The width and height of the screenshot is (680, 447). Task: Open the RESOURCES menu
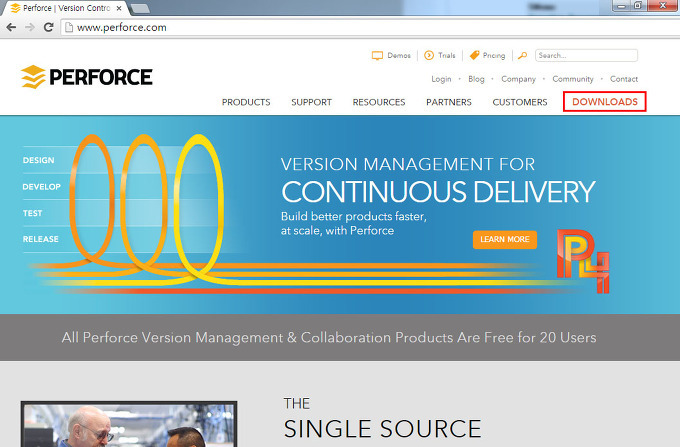[379, 102]
